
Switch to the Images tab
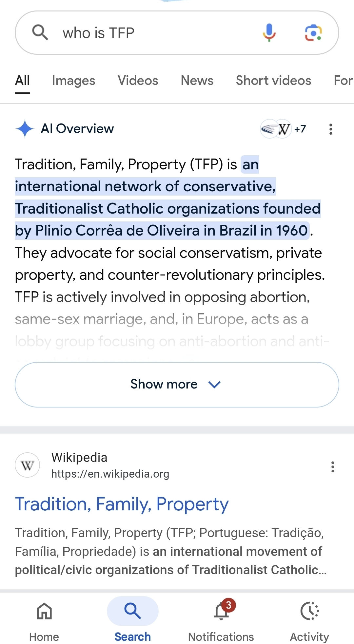click(74, 81)
